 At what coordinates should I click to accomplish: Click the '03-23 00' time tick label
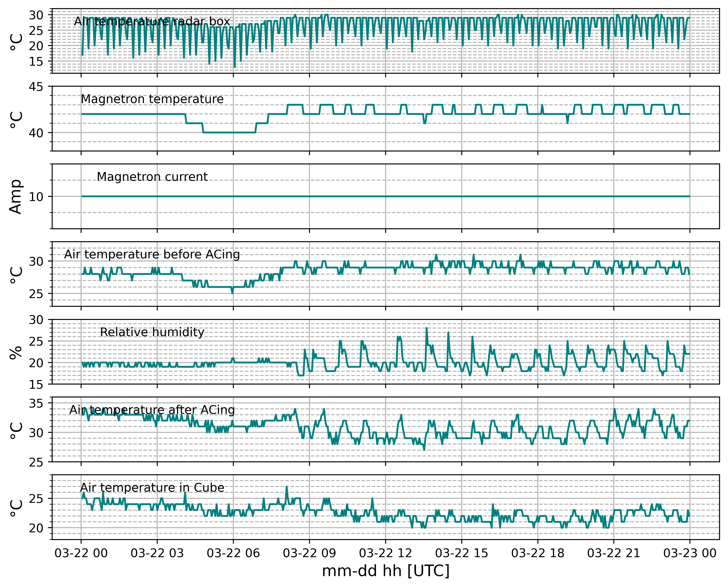pos(690,553)
